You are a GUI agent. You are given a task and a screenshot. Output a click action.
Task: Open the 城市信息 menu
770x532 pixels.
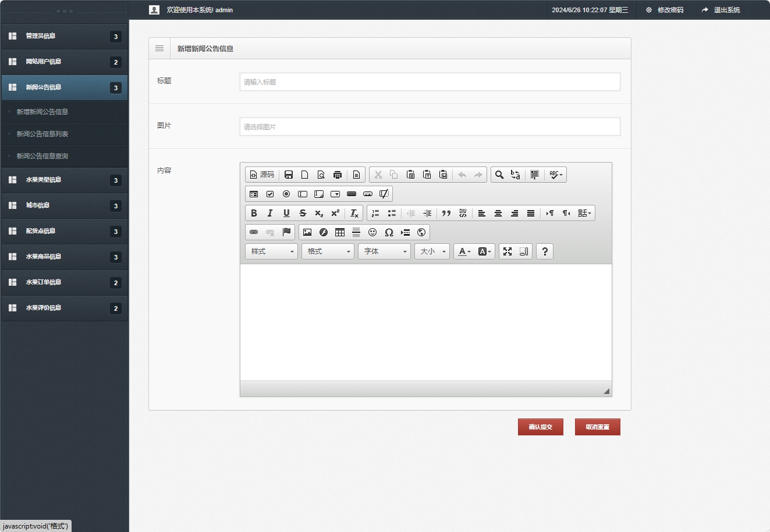pyautogui.click(x=64, y=205)
